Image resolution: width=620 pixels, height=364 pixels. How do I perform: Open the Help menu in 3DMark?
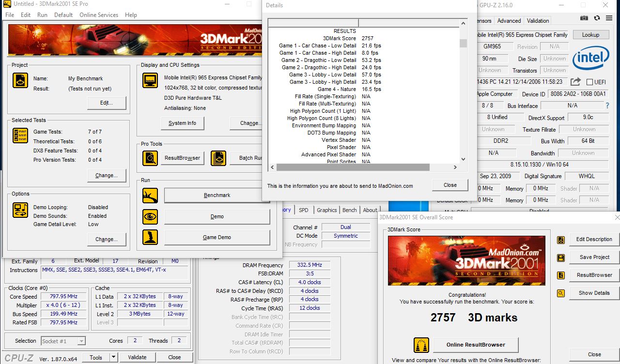click(x=131, y=15)
